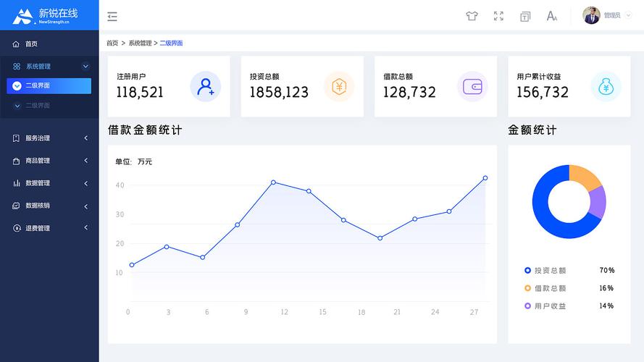Click the orange segment of the donut chart
644x362 pixels.
tap(585, 177)
